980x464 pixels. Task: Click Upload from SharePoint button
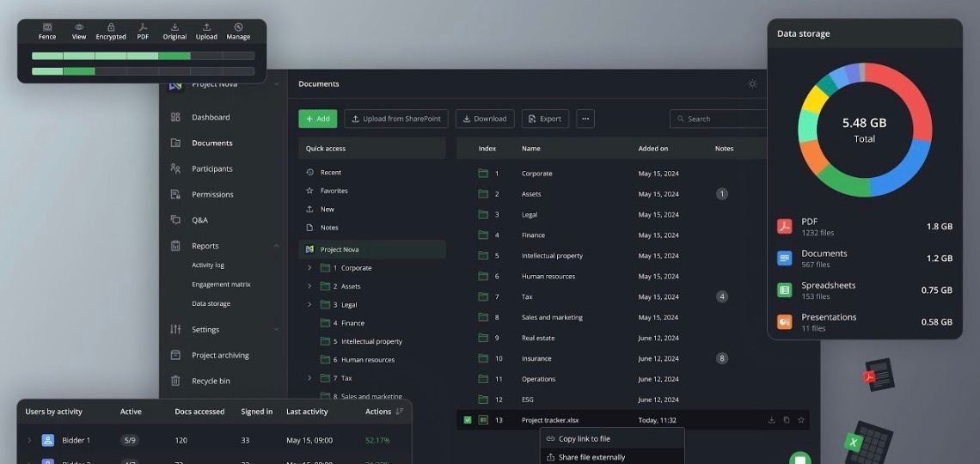(x=396, y=119)
